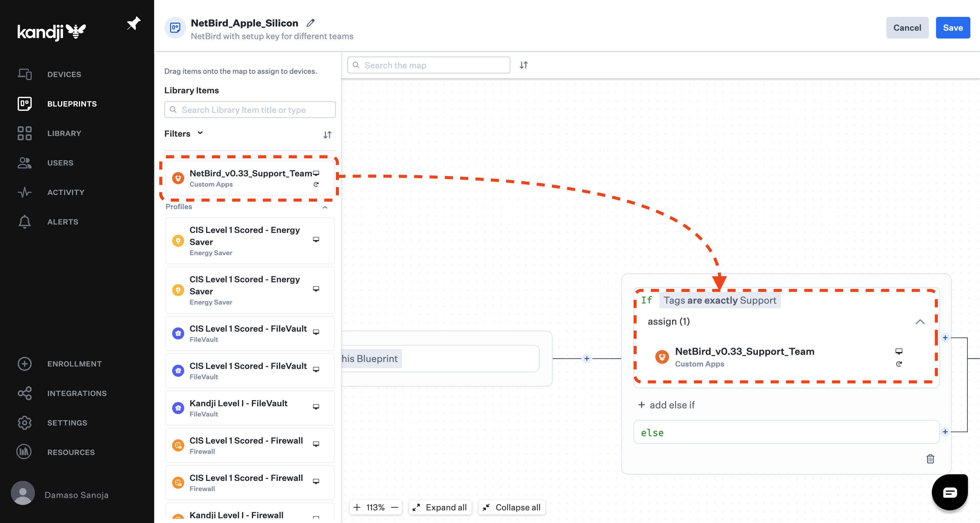The height and width of the screenshot is (523, 980).
Task: Collapse the Profiles section chevron
Action: [325, 208]
